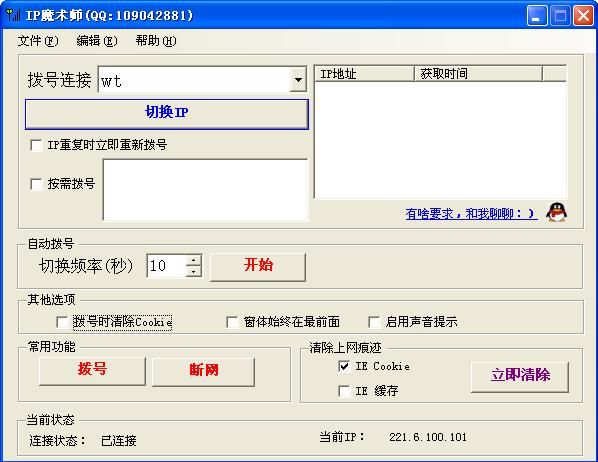Image resolution: width=598 pixels, height=462 pixels.
Task: Click the 断网 button
Action: tap(203, 372)
